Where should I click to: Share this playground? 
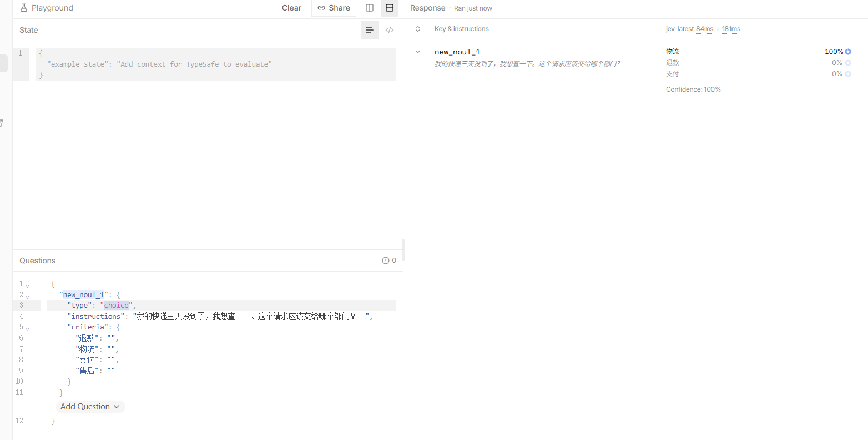tap(334, 8)
